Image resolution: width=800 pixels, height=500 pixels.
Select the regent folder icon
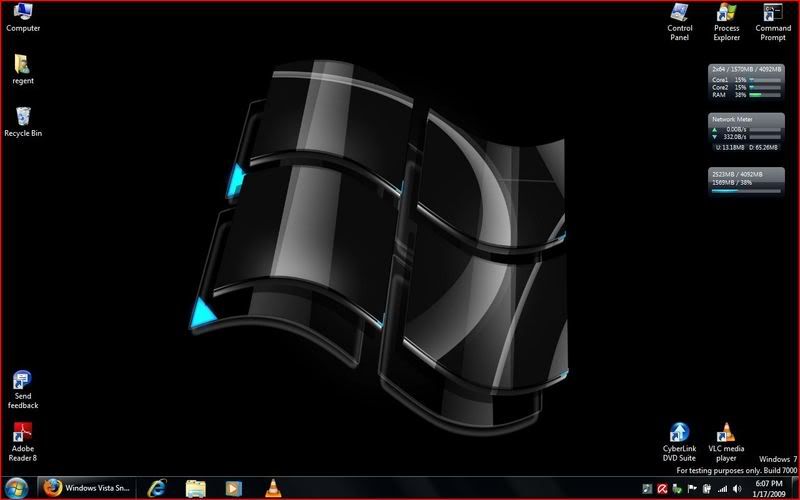click(22, 69)
